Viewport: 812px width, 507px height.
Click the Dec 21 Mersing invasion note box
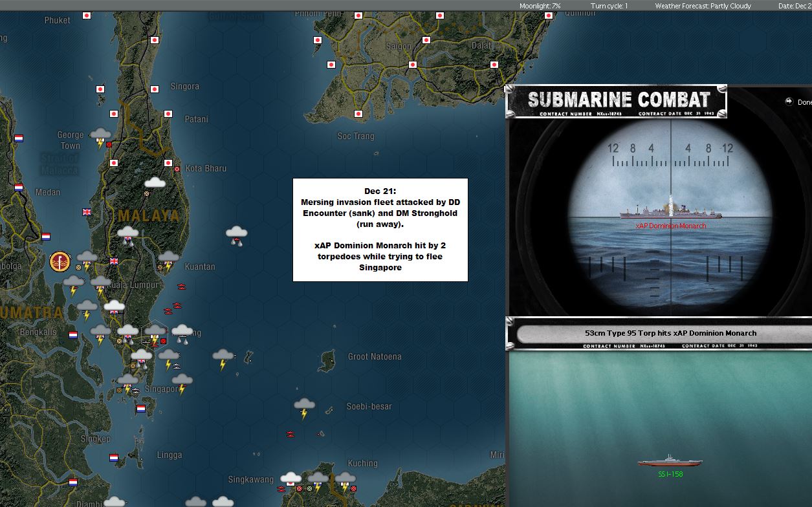pyautogui.click(x=380, y=230)
